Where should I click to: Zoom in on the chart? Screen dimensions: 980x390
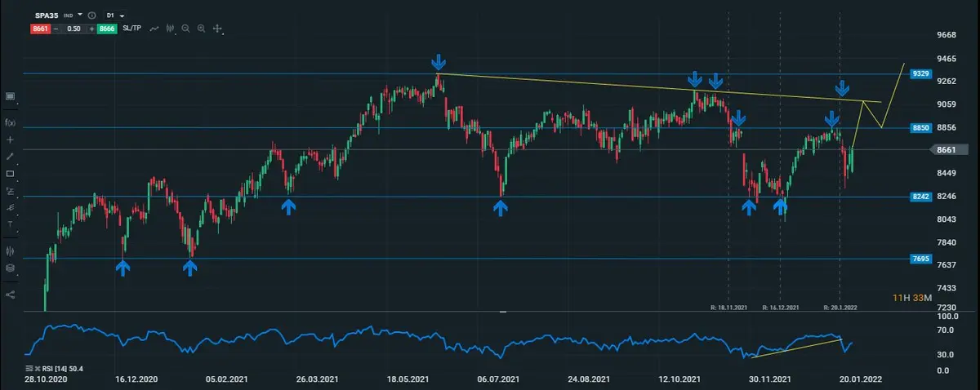[x=201, y=29]
